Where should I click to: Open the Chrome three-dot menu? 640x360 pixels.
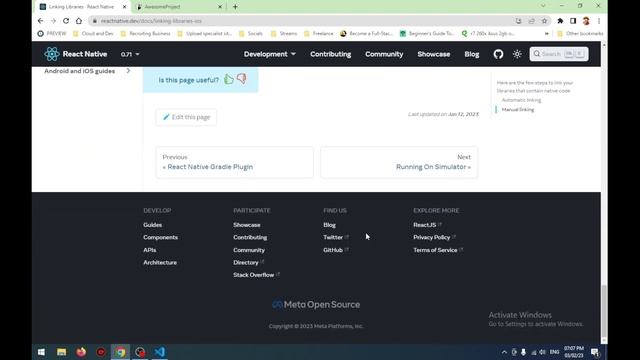pyautogui.click(x=599, y=21)
